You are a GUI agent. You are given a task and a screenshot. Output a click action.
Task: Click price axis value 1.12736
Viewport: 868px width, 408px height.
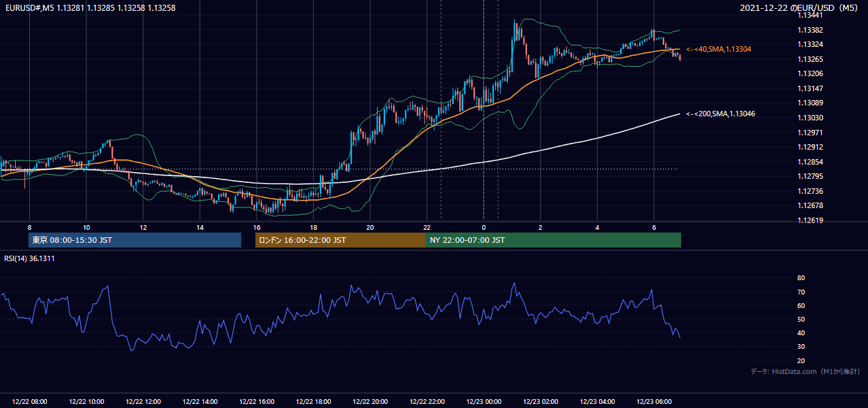(810, 191)
